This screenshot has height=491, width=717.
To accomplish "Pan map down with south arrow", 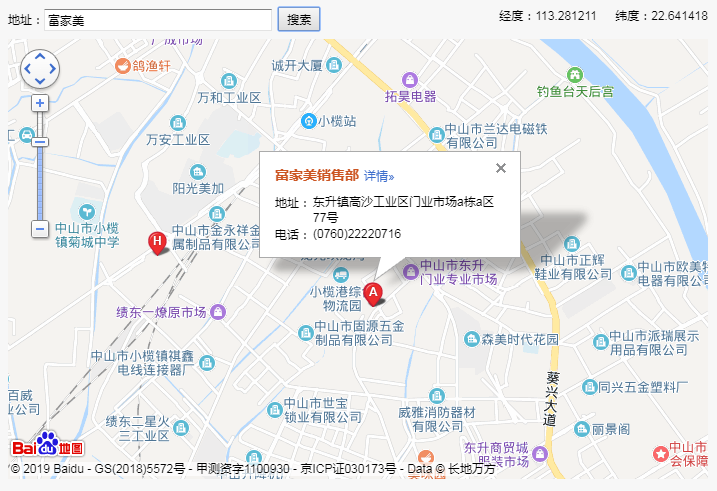I will click(40, 81).
